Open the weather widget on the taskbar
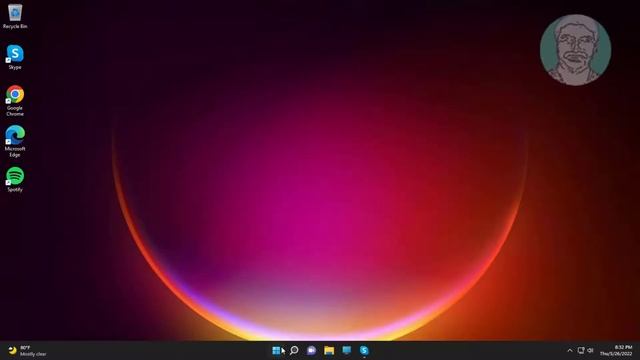640x360 pixels. pos(28,351)
